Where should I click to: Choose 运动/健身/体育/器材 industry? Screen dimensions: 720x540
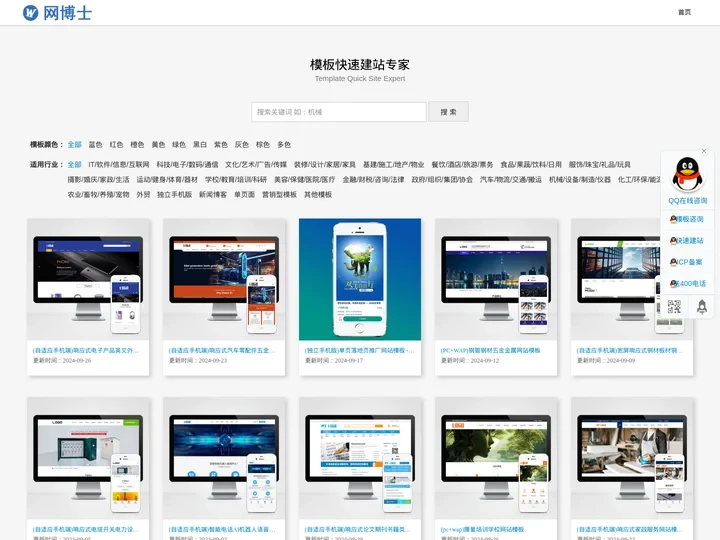coord(167,180)
